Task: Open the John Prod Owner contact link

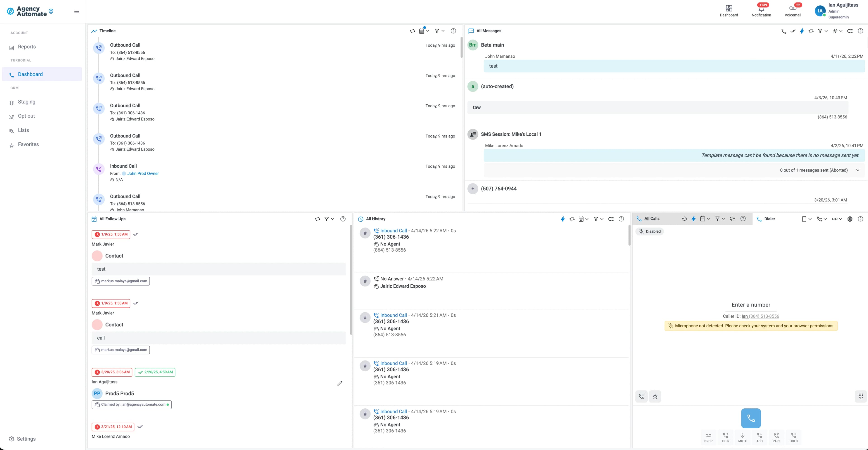Action: click(143, 173)
